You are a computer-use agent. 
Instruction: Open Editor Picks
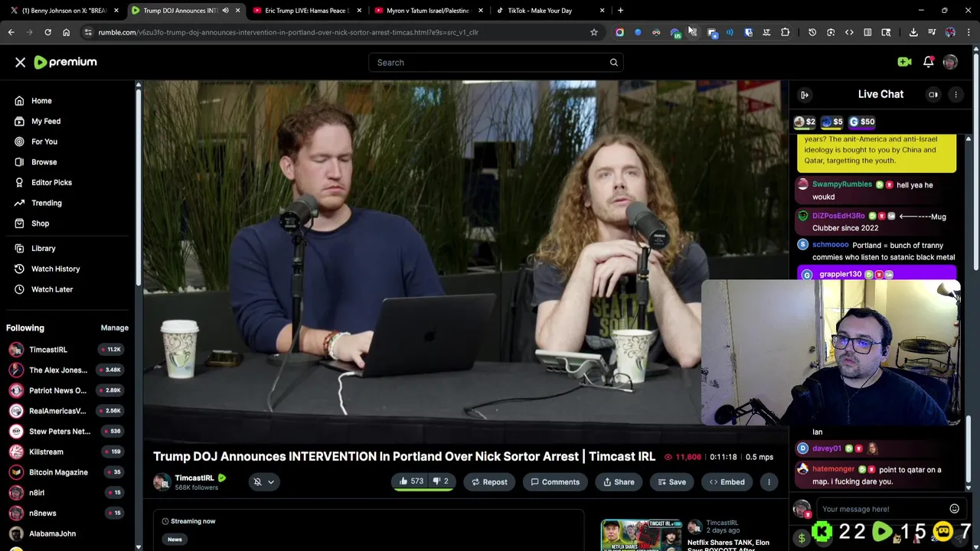(x=51, y=182)
